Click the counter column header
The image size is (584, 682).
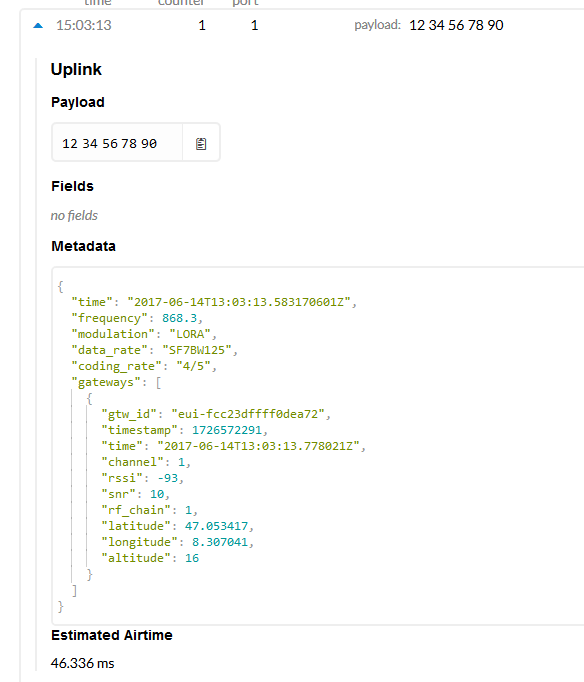[180, 2]
